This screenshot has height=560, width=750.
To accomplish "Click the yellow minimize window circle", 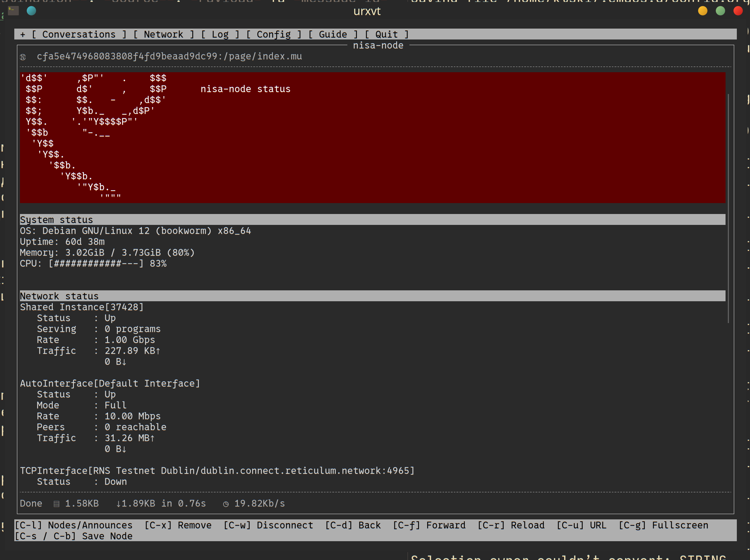I will pos(703,11).
